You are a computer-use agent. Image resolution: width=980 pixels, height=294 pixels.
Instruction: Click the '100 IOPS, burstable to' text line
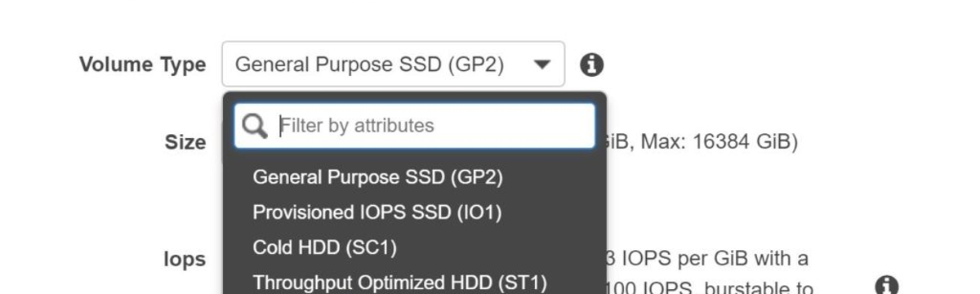point(710,287)
